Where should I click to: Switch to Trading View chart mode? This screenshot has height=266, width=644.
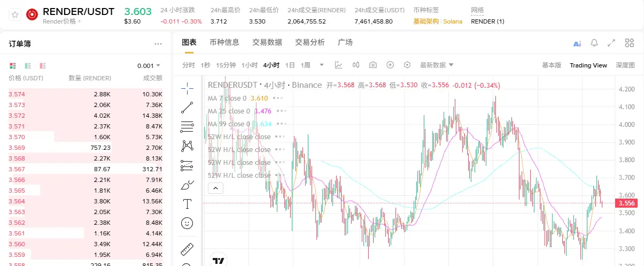click(588, 65)
